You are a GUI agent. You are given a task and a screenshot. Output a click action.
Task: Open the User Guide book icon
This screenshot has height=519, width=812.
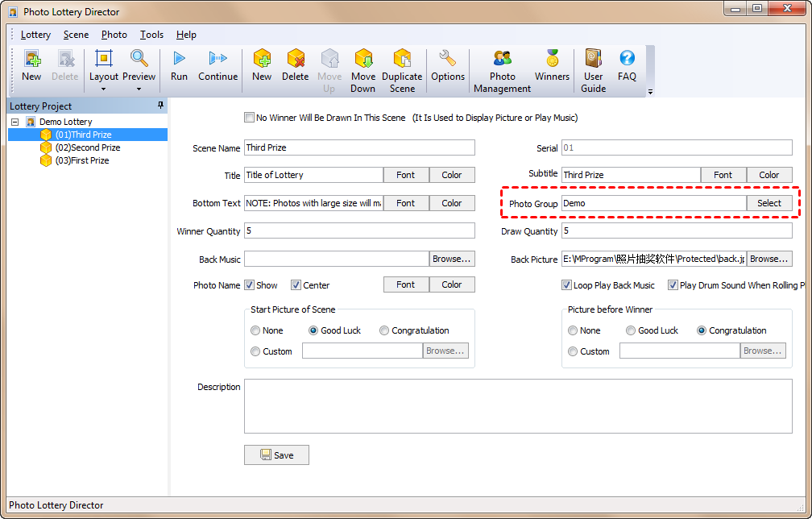pyautogui.click(x=594, y=59)
